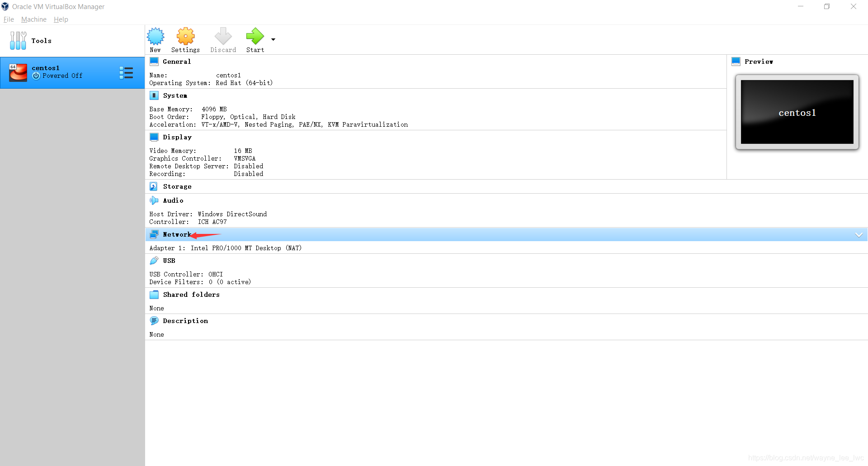Click the USB Controller OHCI text
Screen dimensions: 868x466
click(x=186, y=274)
